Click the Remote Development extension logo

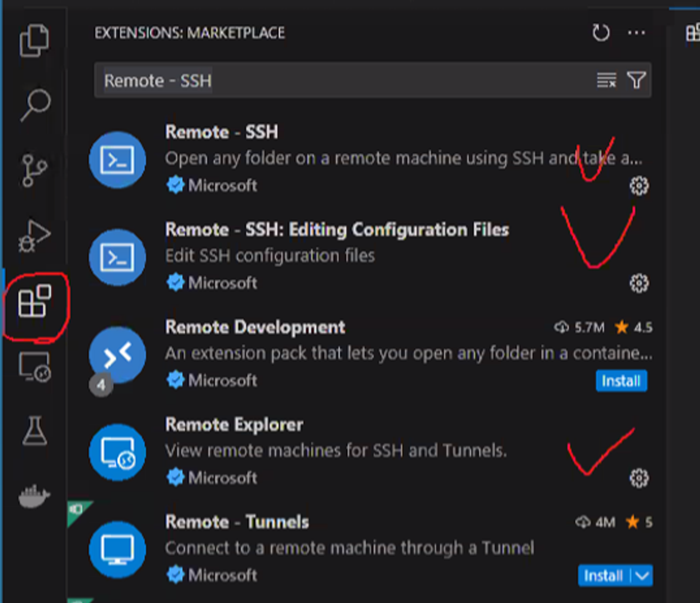(x=117, y=354)
